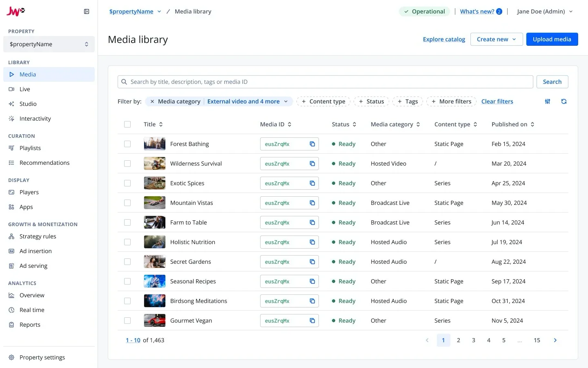Check the Secret Gardens row
Viewport: 588px width, 368px height.
point(127,262)
